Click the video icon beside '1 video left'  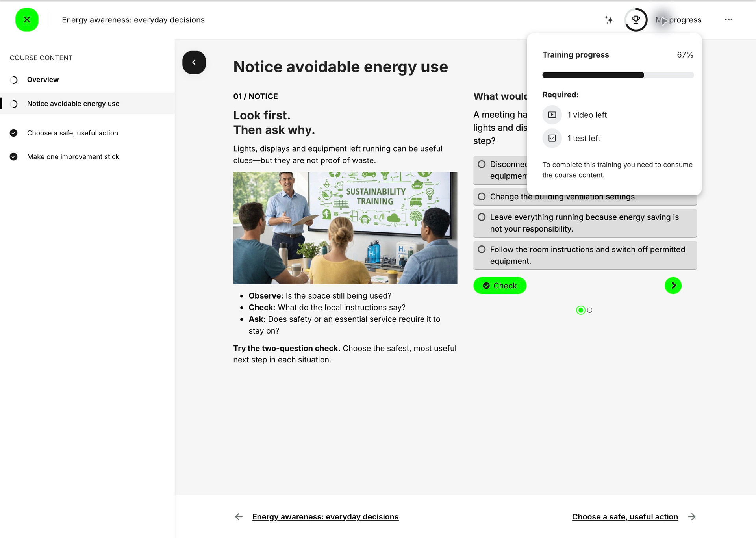(x=552, y=115)
